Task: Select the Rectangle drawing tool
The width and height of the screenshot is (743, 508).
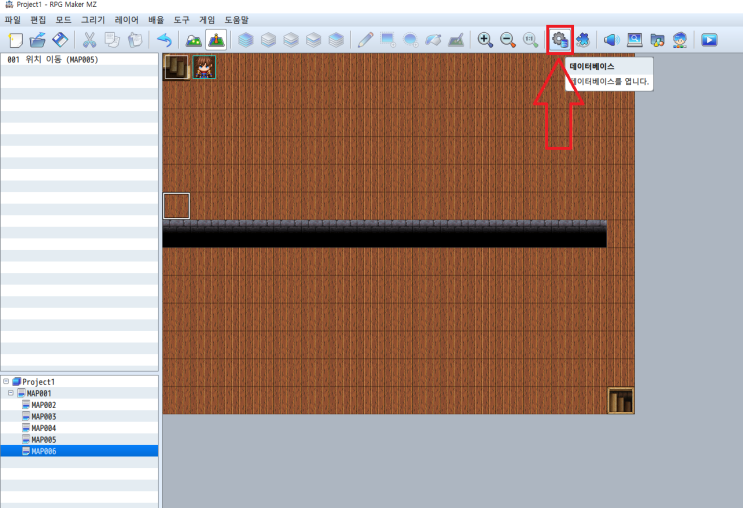Action: 388,40
